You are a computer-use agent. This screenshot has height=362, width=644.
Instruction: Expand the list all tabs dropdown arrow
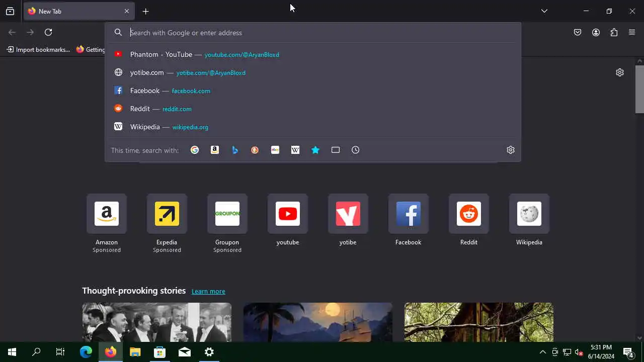(544, 11)
